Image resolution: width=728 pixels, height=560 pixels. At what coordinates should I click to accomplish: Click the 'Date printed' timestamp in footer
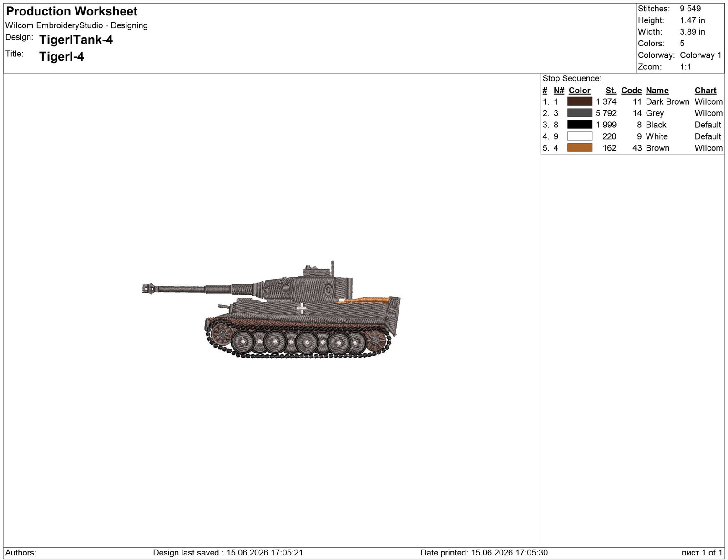click(x=484, y=553)
